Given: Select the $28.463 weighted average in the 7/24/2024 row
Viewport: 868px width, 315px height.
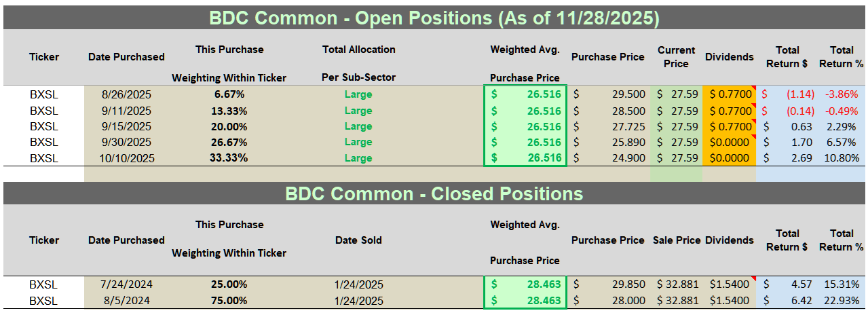Looking at the screenshot, I should (525, 284).
